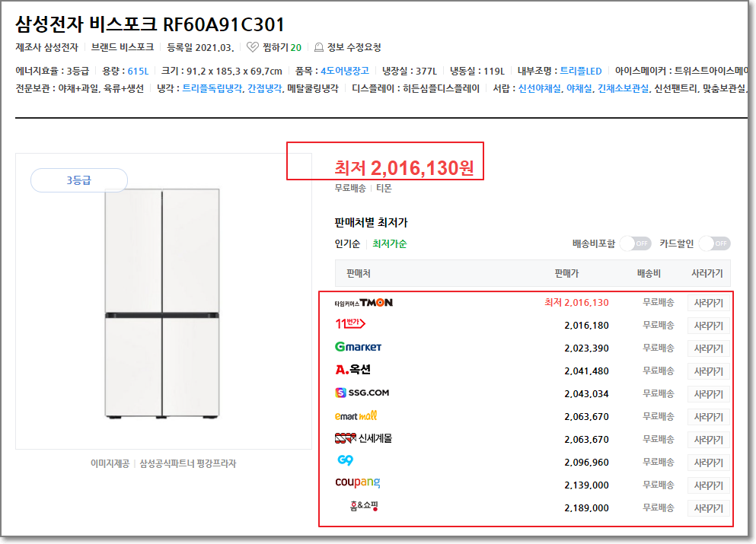Open the TMON seller logo
This screenshot has width=756, height=544.
364,303
